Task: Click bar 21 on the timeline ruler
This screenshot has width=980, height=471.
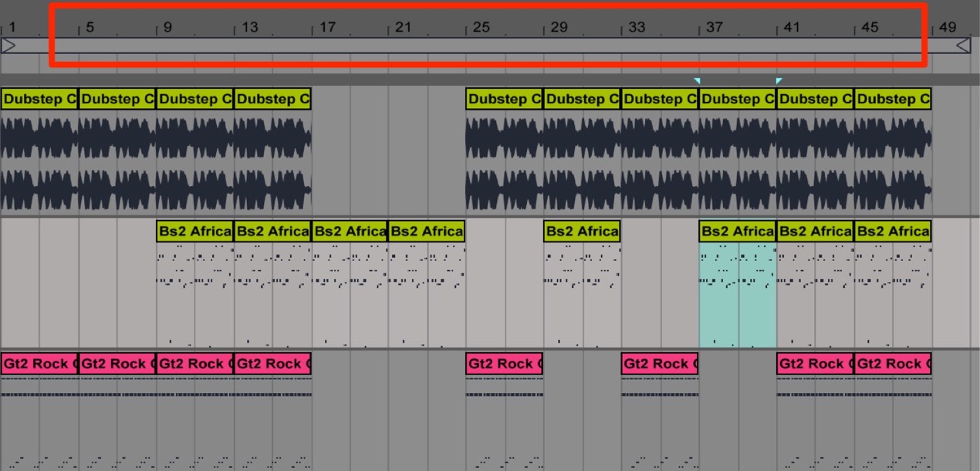Action: tap(403, 27)
